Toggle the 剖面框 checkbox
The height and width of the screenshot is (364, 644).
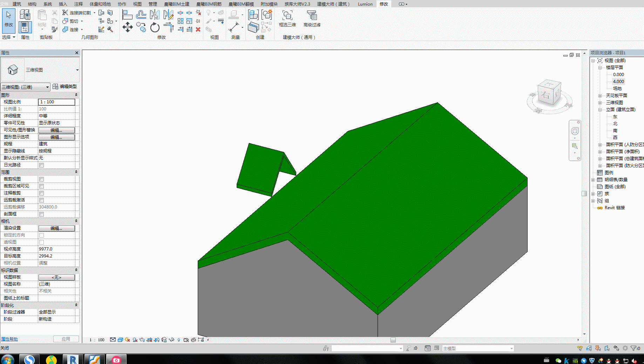coord(42,214)
